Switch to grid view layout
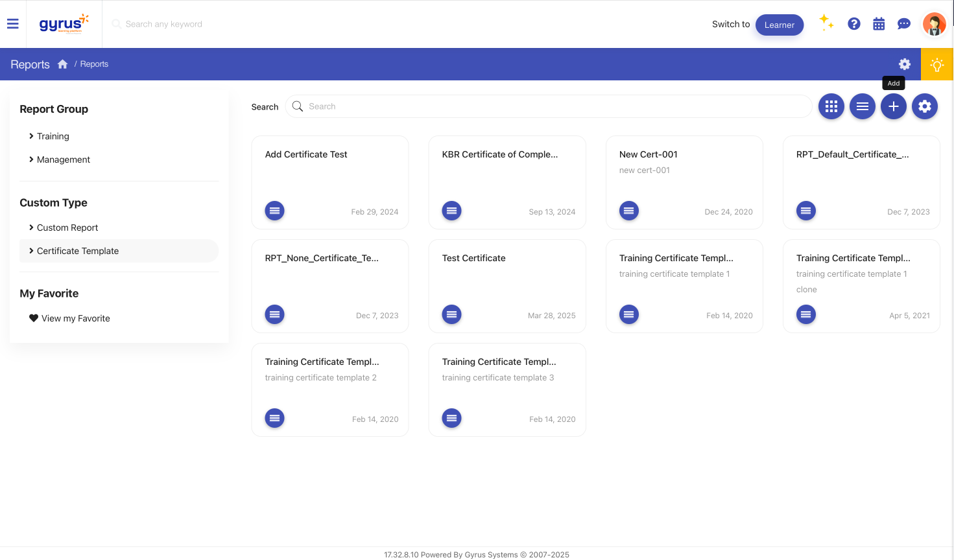The image size is (954, 560). pos(831,106)
